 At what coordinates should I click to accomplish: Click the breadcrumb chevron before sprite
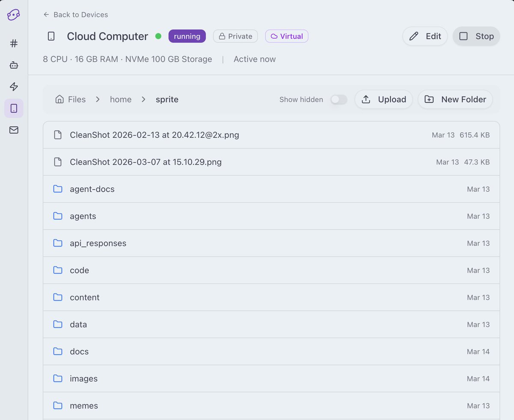(x=143, y=99)
